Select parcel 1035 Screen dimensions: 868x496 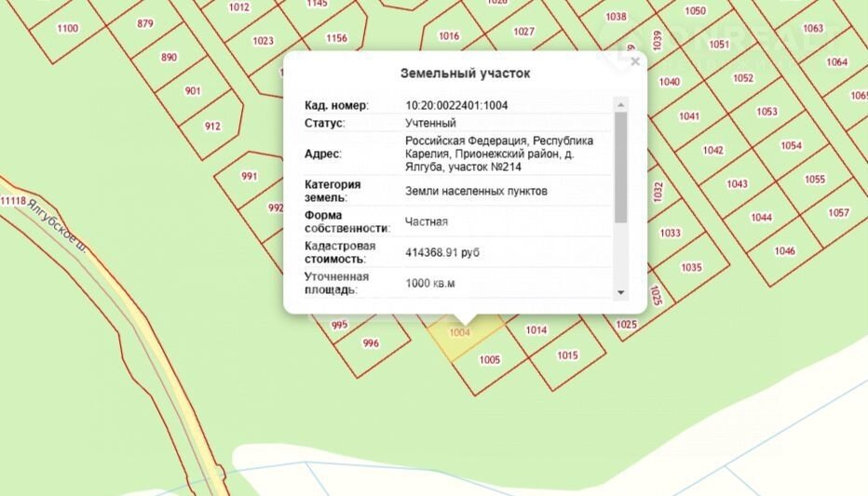(x=691, y=268)
